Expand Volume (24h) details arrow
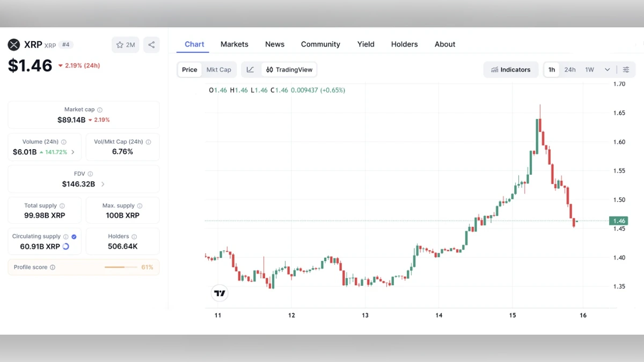Screen dimensions: 644x362 click(x=74, y=151)
